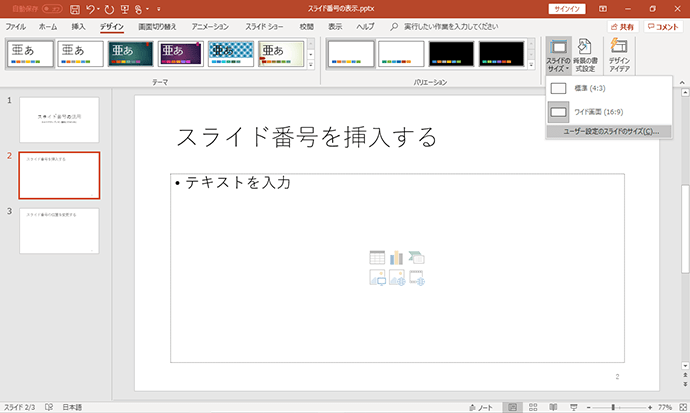Choose ユーザー設定のスライドのサイズ menu entry
The image size is (690, 413).
[x=609, y=132]
